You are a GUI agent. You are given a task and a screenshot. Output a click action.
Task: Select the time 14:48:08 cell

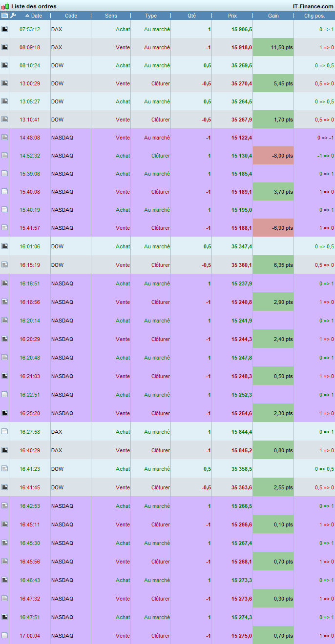(30, 138)
